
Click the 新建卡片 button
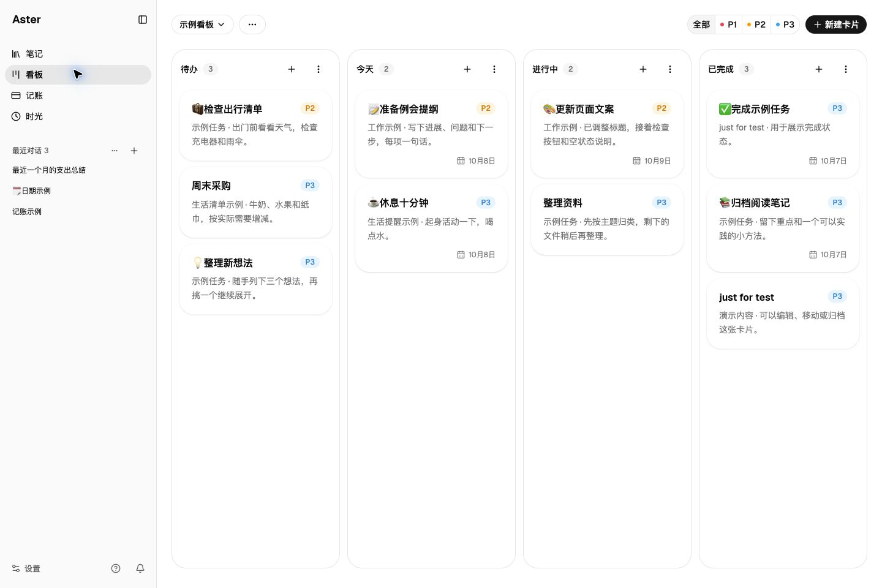pyautogui.click(x=836, y=24)
